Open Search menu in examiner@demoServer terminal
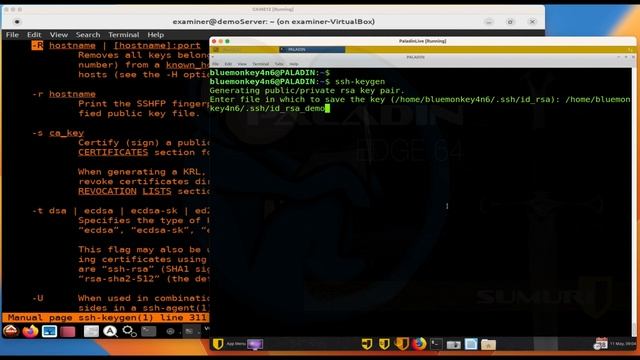 coord(88,35)
